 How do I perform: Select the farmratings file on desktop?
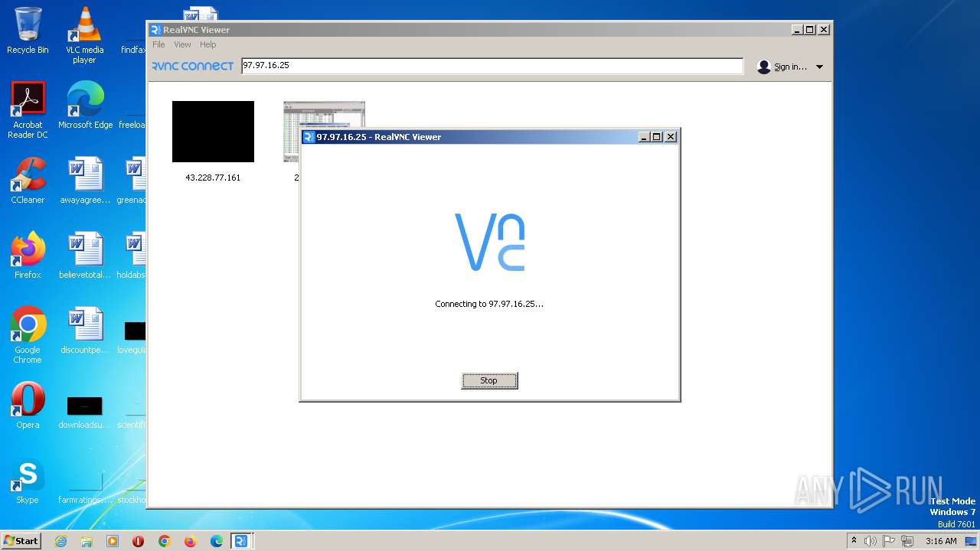pyautogui.click(x=85, y=487)
